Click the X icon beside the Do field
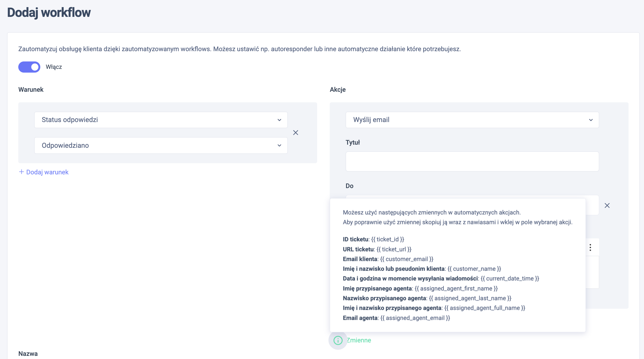 [x=607, y=206]
